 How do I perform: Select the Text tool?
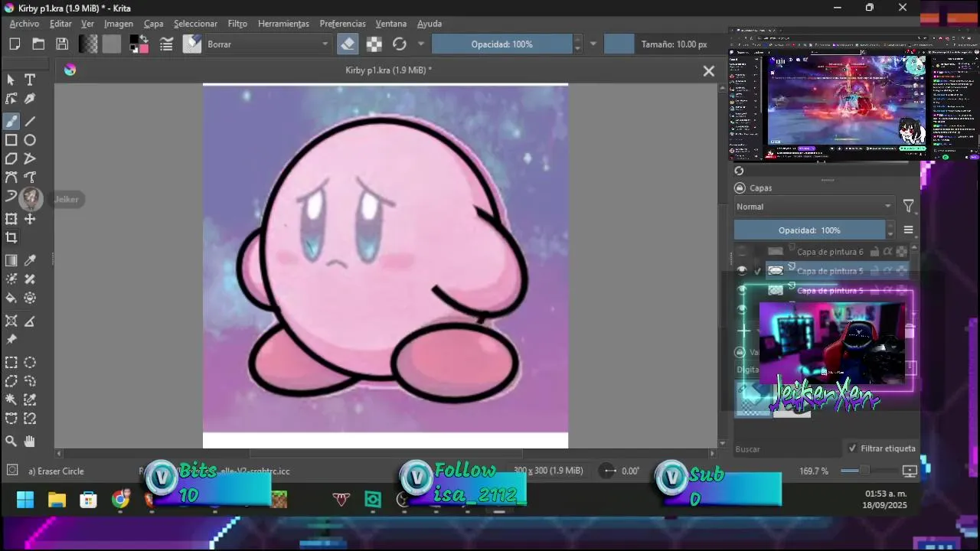[x=30, y=80]
